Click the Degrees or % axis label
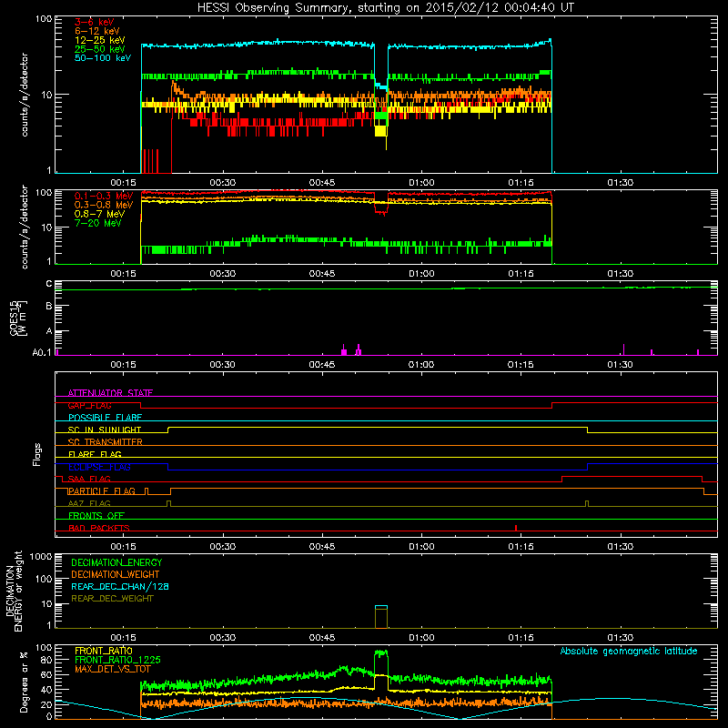Viewport: 728px width, 728px height. [x=24, y=682]
